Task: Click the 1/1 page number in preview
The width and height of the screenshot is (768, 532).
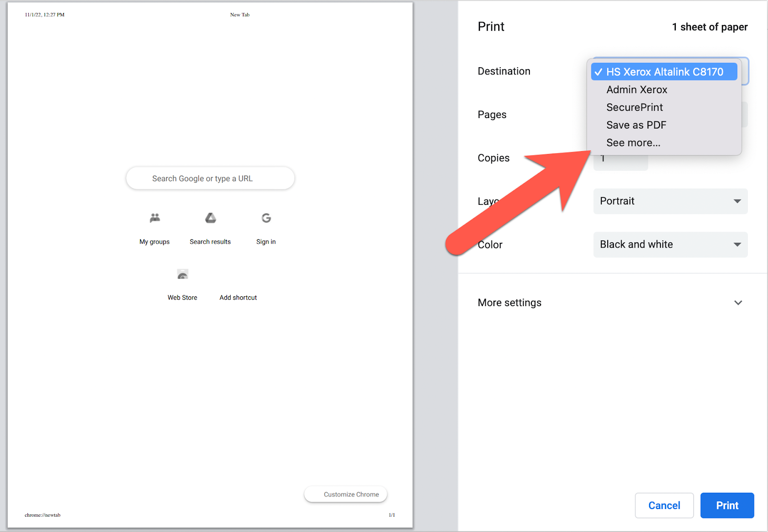Action: [x=392, y=515]
